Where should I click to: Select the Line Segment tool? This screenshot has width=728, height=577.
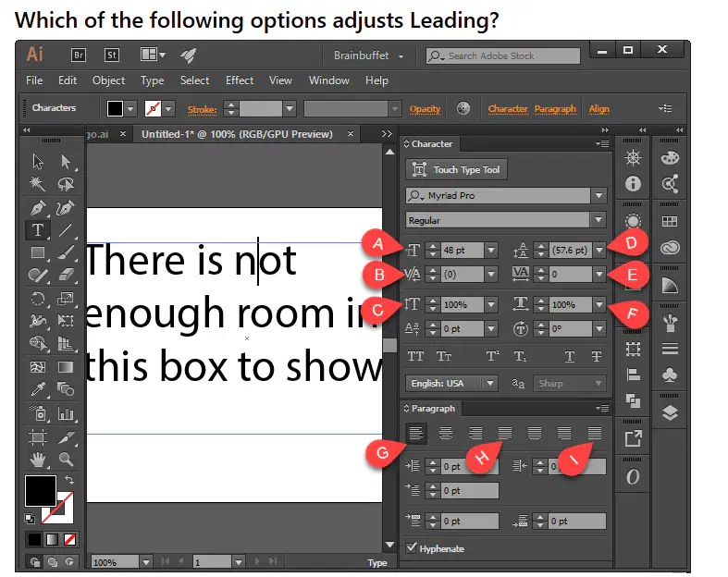pos(66,230)
